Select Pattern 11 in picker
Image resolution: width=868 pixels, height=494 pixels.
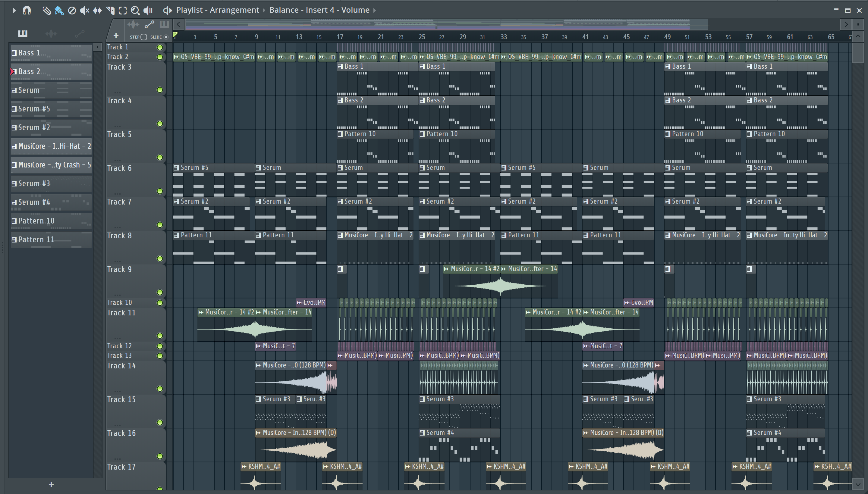tap(51, 239)
